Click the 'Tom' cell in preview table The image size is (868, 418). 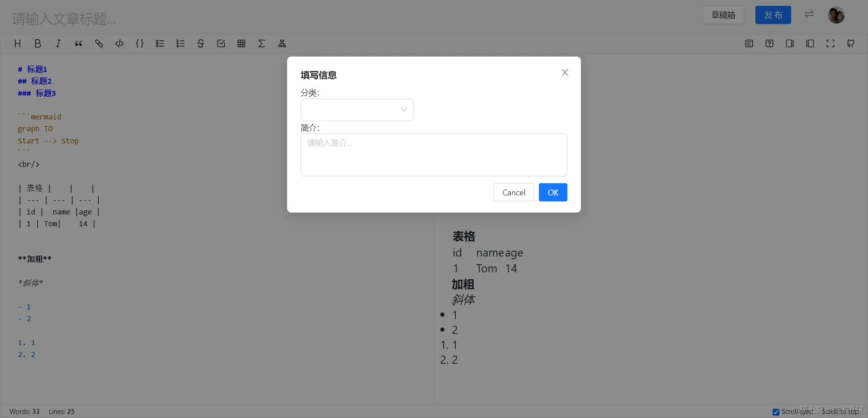click(486, 268)
